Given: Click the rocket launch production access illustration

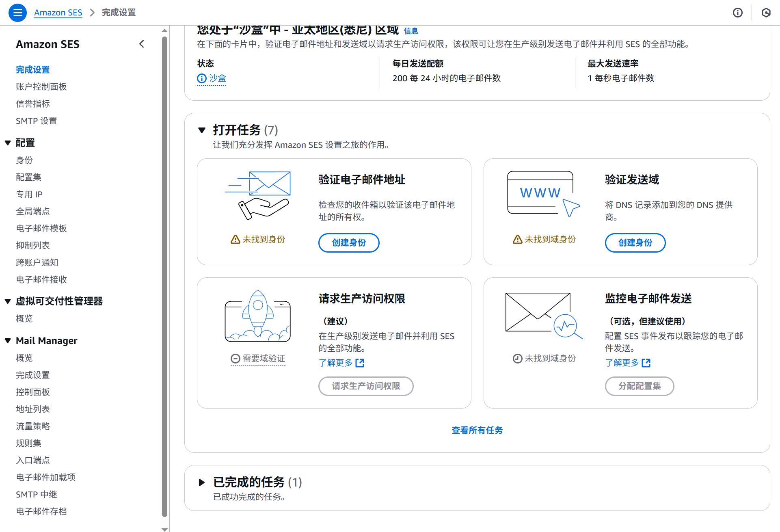Looking at the screenshot, I should coord(258,316).
